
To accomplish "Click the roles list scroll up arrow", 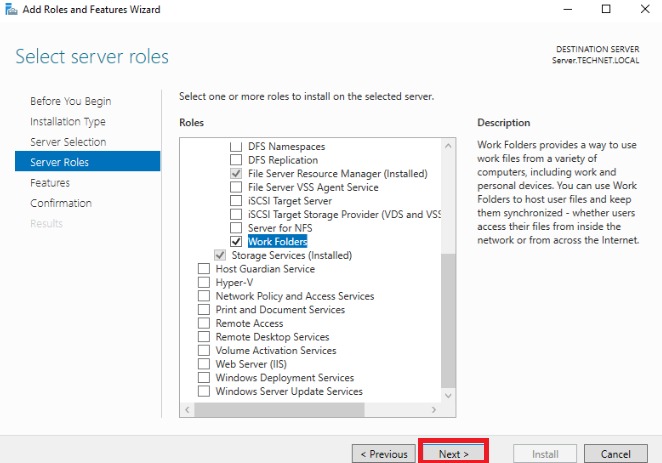I will [x=448, y=146].
